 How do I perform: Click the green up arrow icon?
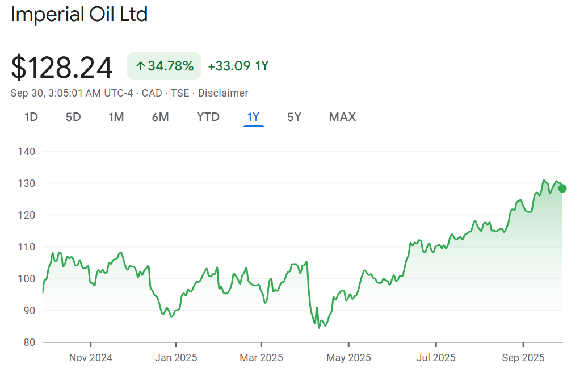click(x=140, y=66)
